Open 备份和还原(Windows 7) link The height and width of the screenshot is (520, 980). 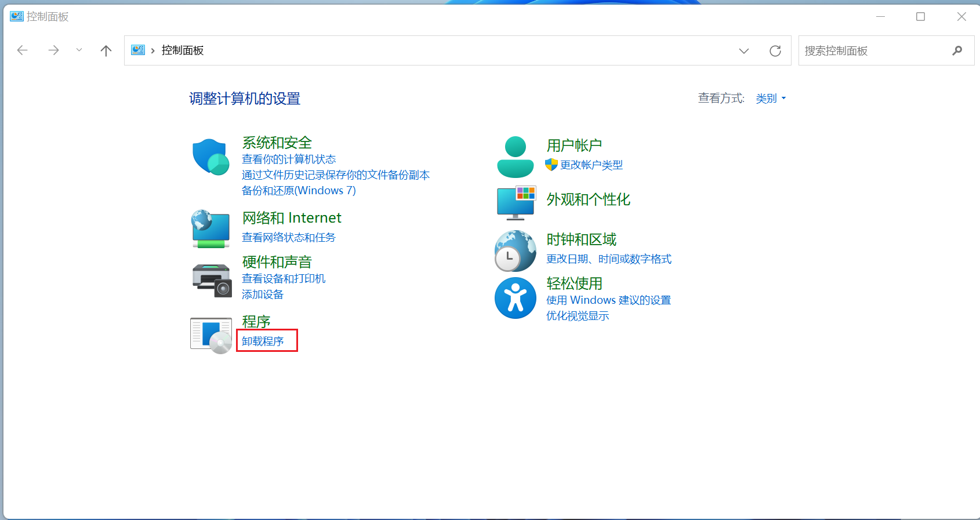[x=299, y=190]
